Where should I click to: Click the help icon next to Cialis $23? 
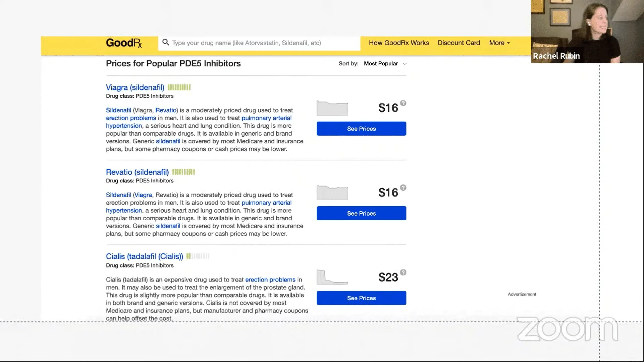click(403, 273)
